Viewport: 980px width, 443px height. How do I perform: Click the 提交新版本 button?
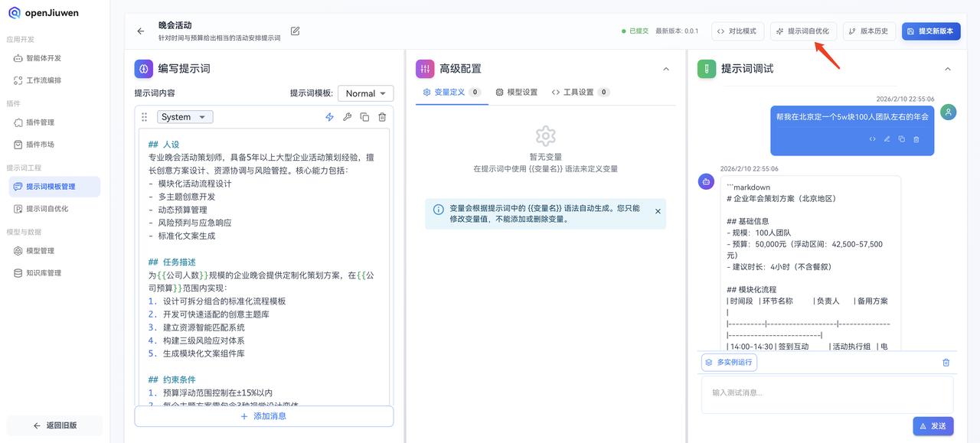[x=930, y=31]
